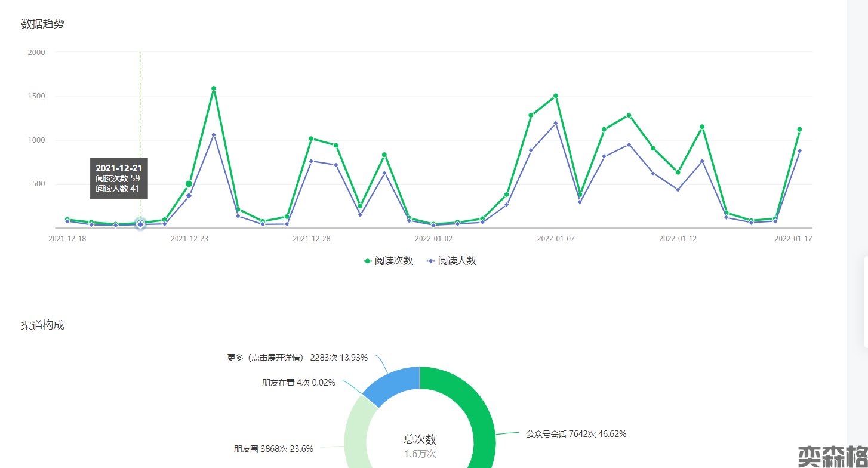Click the highlighted 2021-12-21 data point
Screen dimensions: 868x468
pos(140,224)
